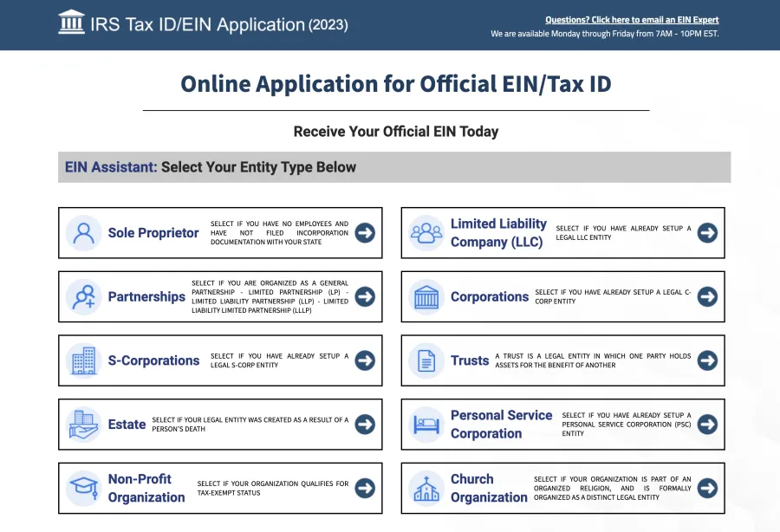
Task: Click the Personal Service Corporation (PSC) description
Action: 627,424
